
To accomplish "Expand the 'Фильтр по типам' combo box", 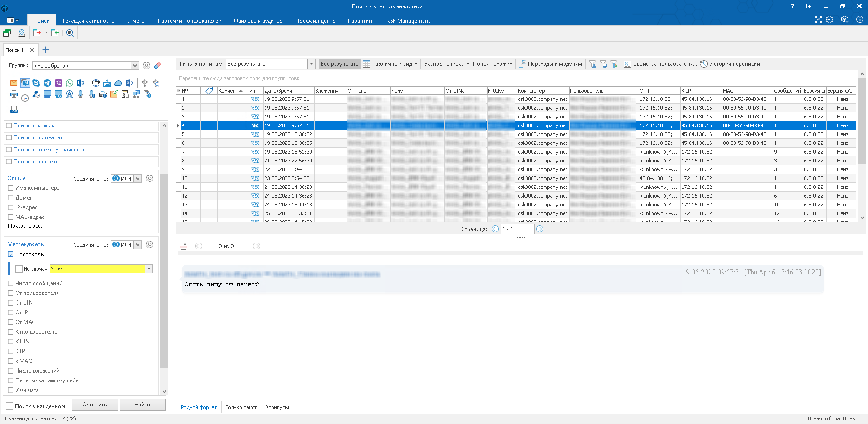I will click(x=311, y=64).
